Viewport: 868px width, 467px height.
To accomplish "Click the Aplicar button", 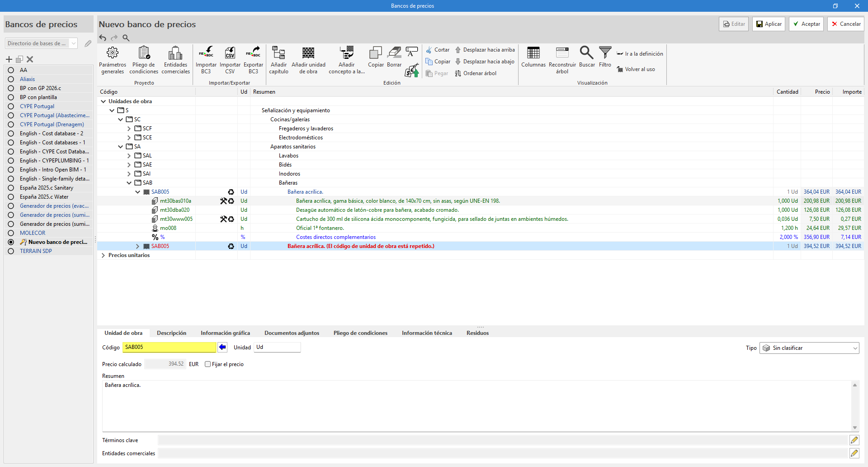I will tap(769, 24).
